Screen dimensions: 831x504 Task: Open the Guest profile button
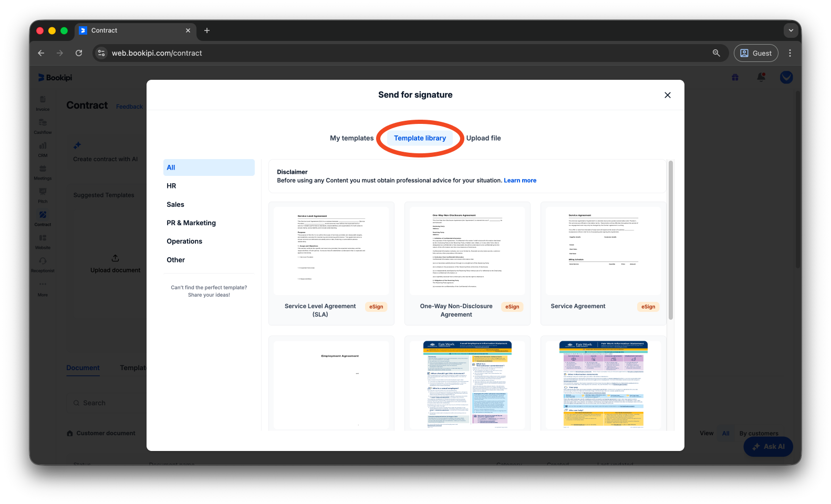coord(756,53)
